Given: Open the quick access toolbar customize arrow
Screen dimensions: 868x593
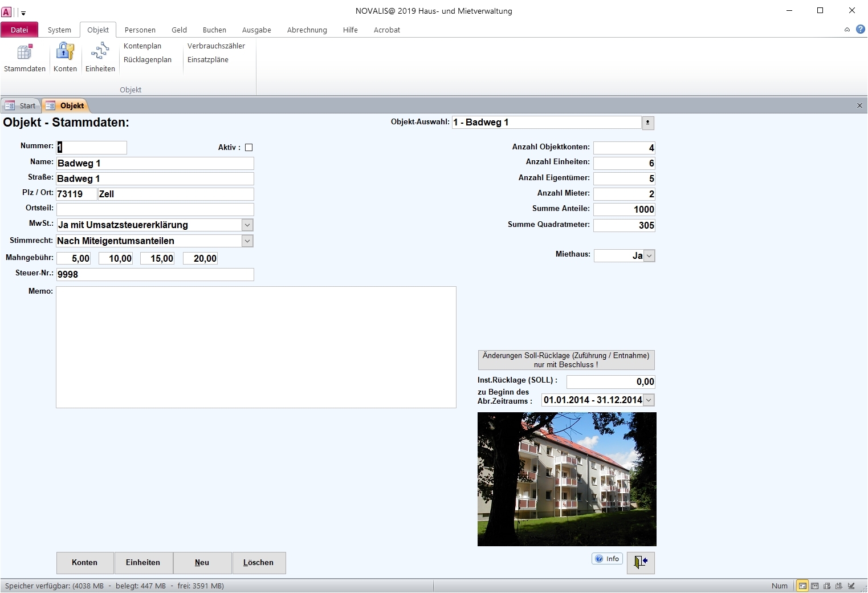Looking at the screenshot, I should pyautogui.click(x=23, y=13).
